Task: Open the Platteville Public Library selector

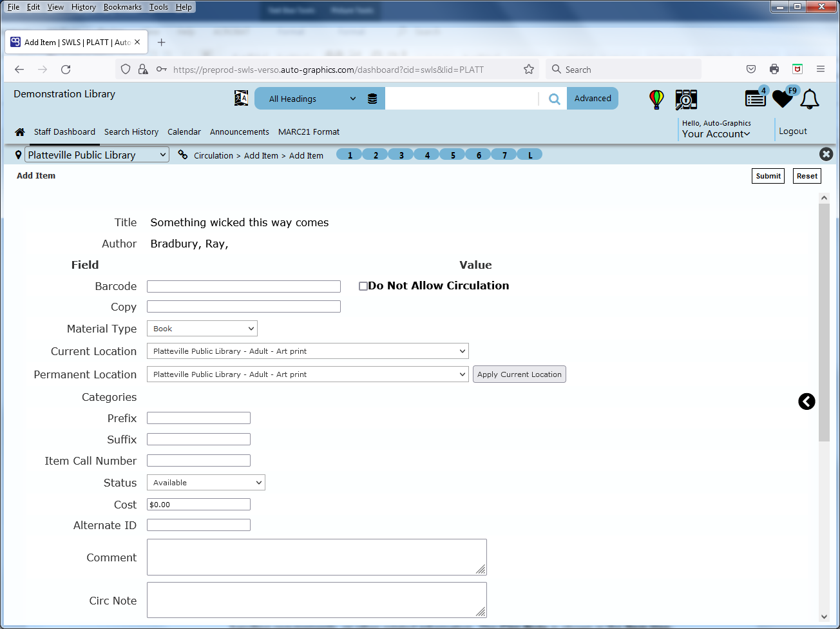Action: (x=97, y=155)
